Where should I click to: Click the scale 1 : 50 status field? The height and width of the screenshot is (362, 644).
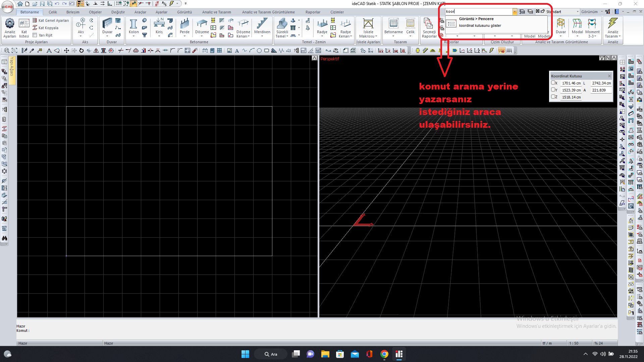(574, 343)
